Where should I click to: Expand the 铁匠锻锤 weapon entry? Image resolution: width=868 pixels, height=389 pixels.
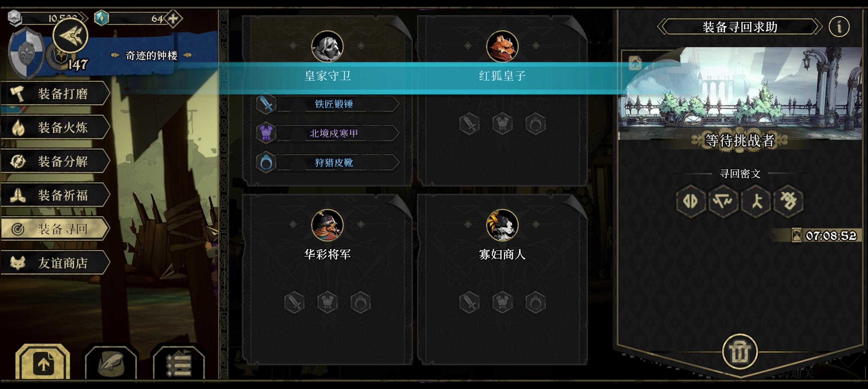coord(327,104)
